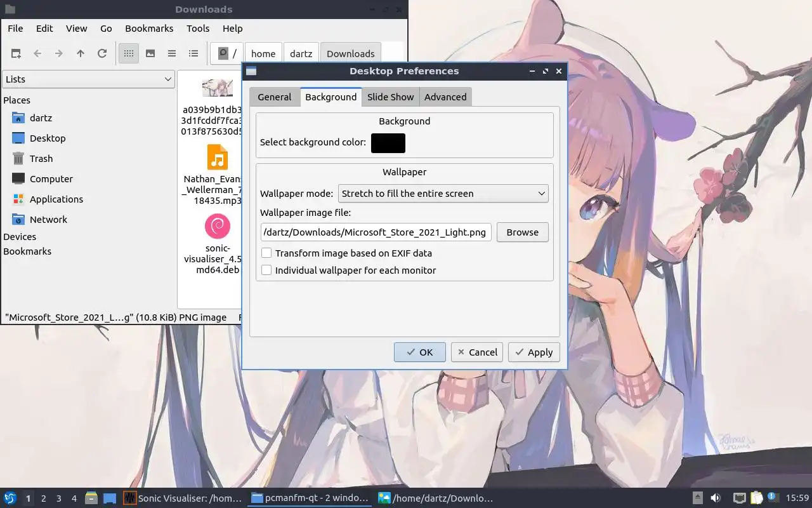This screenshot has height=508, width=812.
Task: Navigate to home in path bar
Action: click(263, 54)
